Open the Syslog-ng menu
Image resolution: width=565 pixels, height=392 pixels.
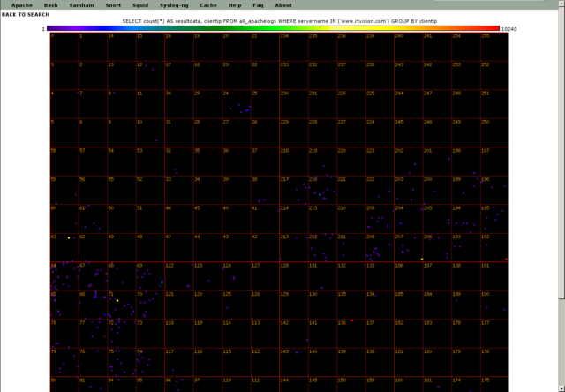pos(174,5)
